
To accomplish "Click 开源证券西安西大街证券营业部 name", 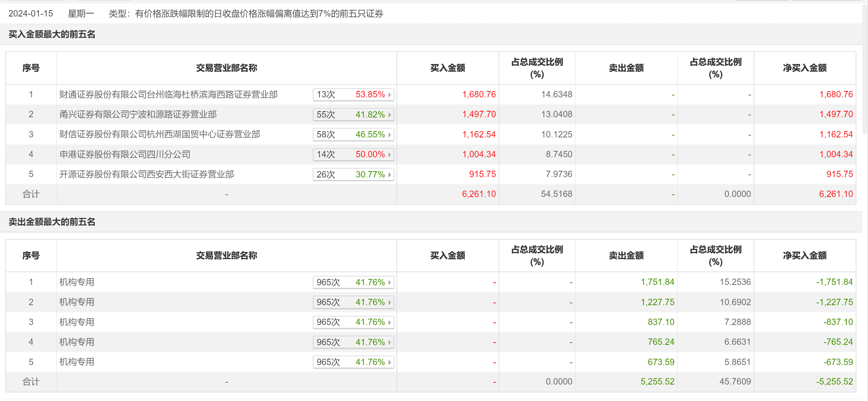I will (x=147, y=174).
